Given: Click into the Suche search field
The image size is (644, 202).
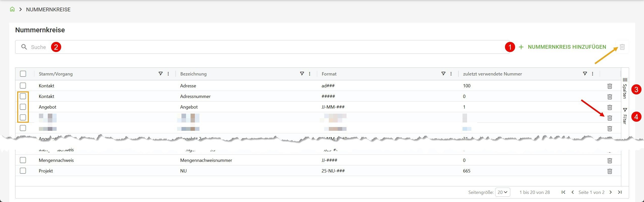Looking at the screenshot, I should 253,47.
